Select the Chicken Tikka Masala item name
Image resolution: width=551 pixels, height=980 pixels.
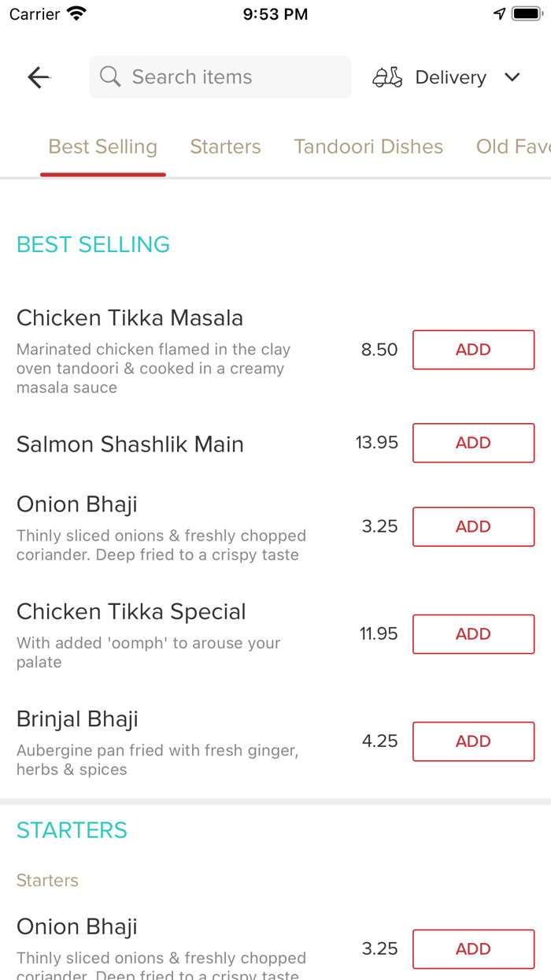(130, 317)
